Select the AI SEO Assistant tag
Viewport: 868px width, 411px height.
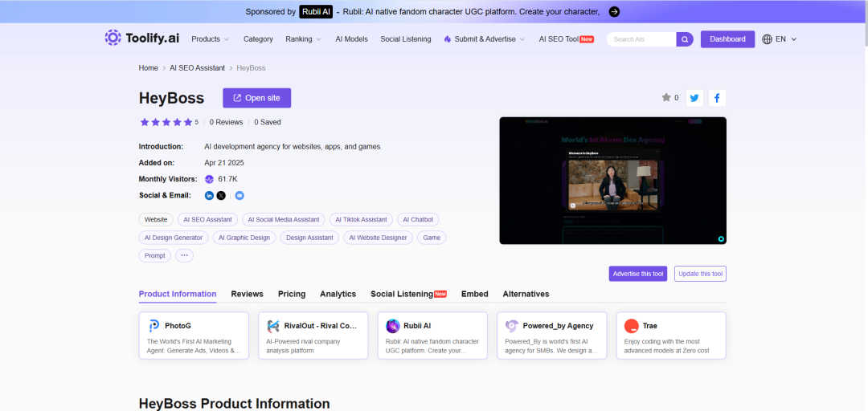coord(207,220)
